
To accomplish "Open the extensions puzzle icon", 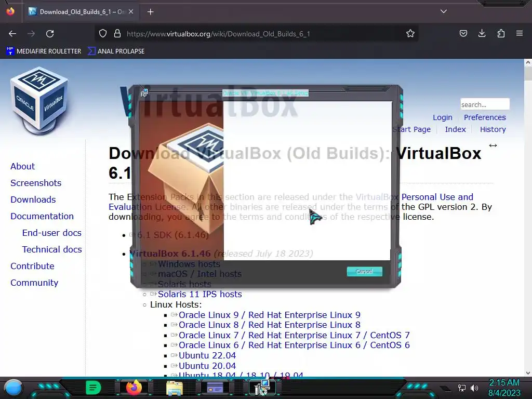I will coord(501,34).
